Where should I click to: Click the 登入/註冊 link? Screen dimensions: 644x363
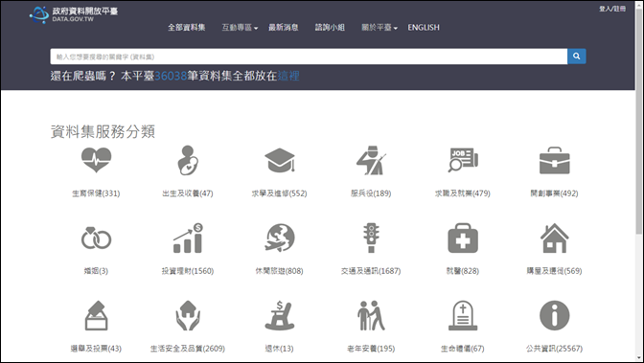[x=612, y=9]
